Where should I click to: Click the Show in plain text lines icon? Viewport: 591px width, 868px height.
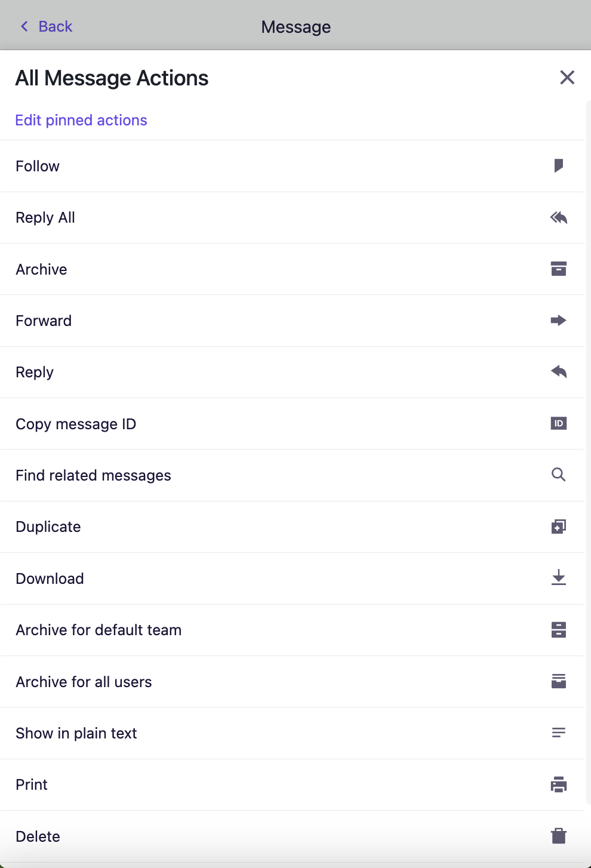[x=559, y=732]
